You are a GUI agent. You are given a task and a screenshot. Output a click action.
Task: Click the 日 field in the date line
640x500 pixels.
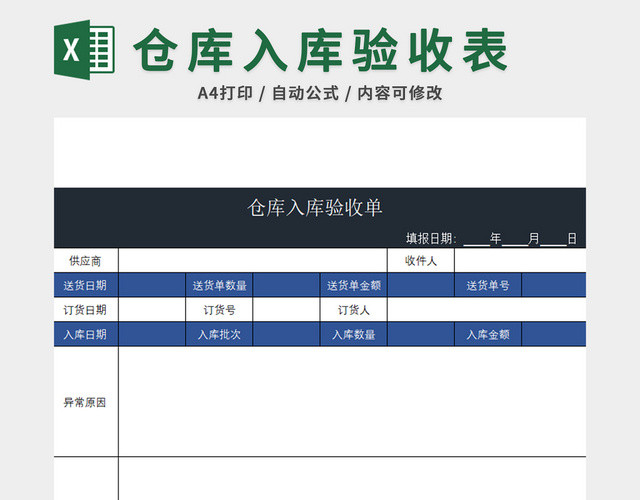pyautogui.click(x=558, y=238)
